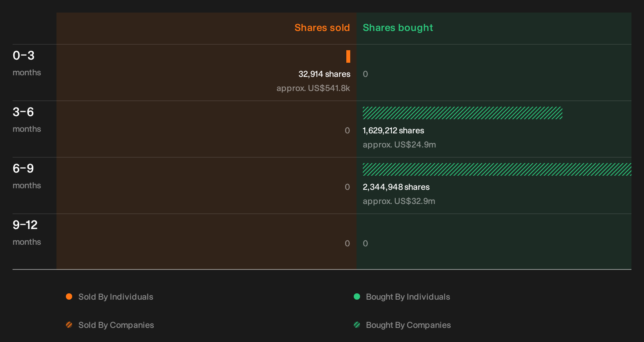Click the Shares bought column header
The image size is (644, 342).
(x=398, y=28)
